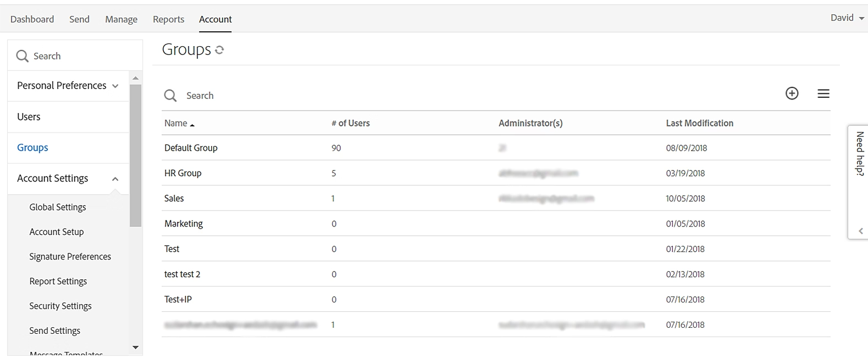This screenshot has width=868, height=364.
Task: Open the Reports tab
Action: (x=168, y=19)
